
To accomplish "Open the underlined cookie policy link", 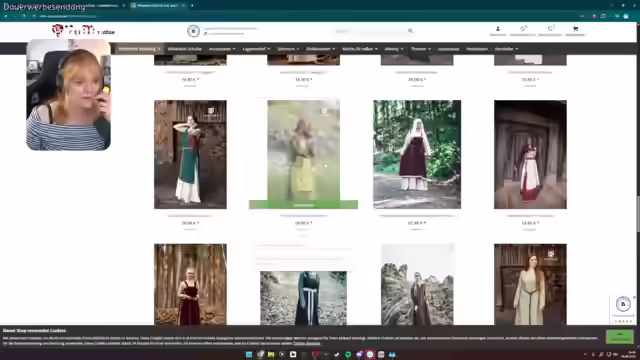I will tap(307, 344).
